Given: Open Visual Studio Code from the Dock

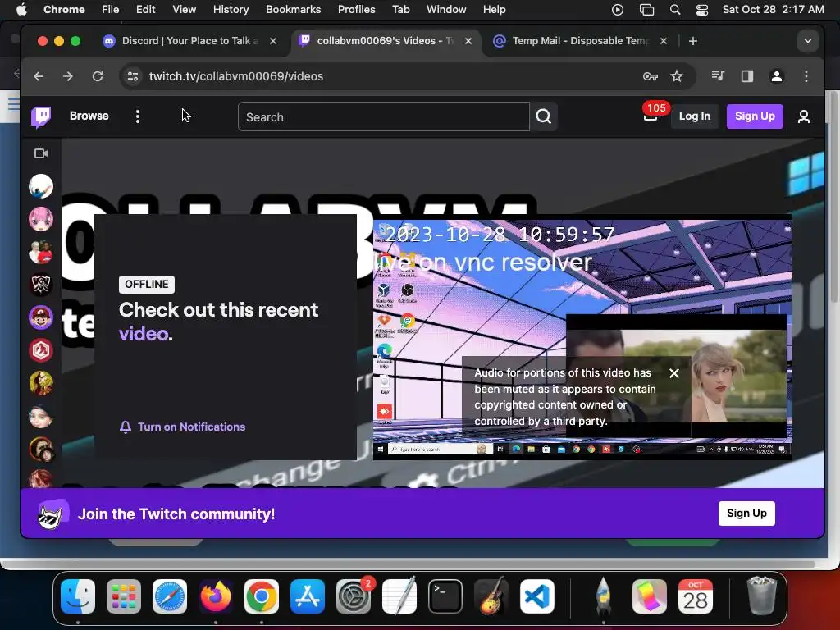Looking at the screenshot, I should click(536, 596).
